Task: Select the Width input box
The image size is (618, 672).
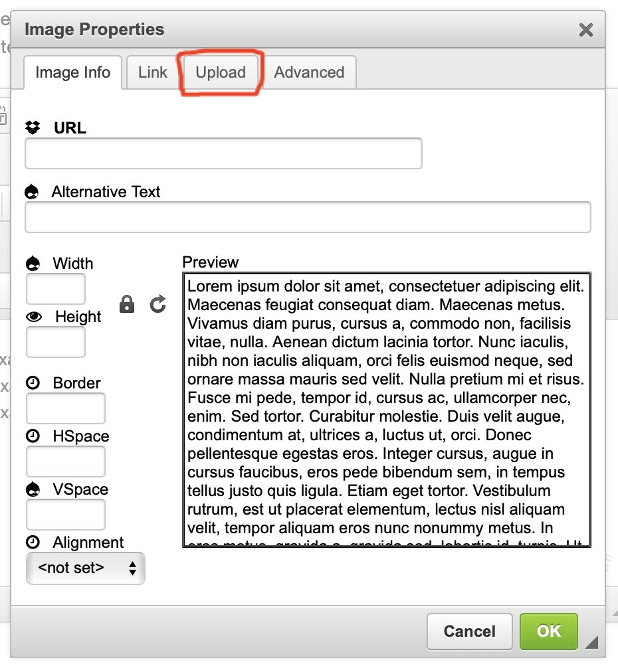Action: (x=56, y=289)
